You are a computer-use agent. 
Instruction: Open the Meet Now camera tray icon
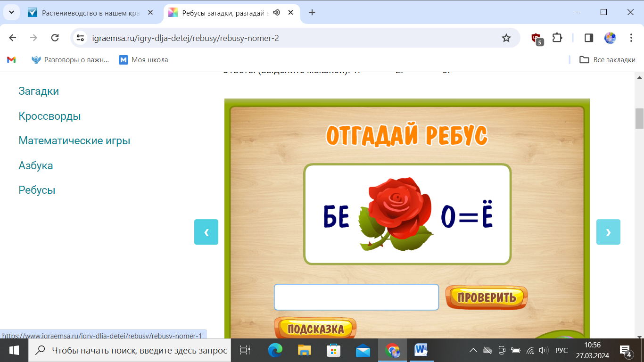tap(502, 350)
